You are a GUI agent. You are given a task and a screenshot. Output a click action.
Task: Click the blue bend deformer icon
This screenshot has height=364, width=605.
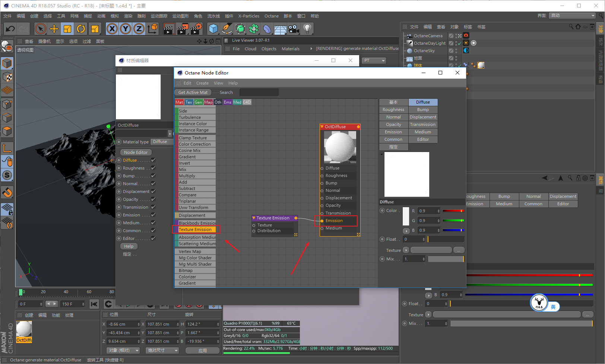[x=267, y=29]
